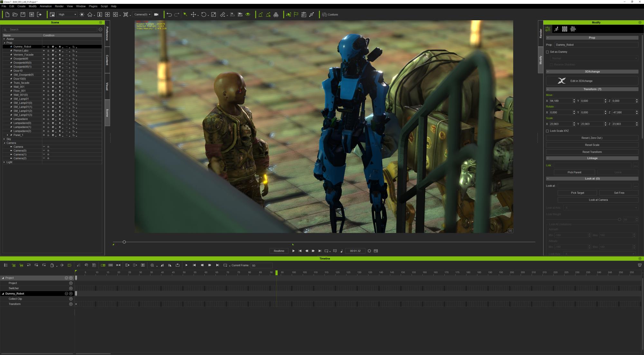Open the Create menu

[21, 6]
